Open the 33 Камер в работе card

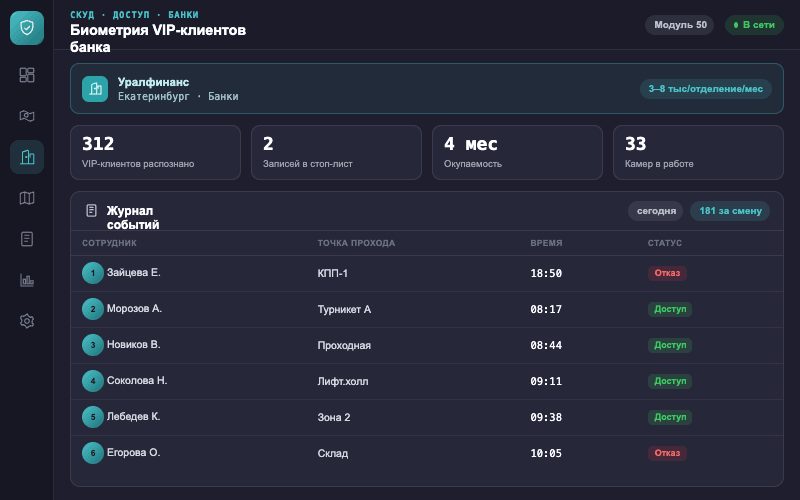[x=698, y=153]
